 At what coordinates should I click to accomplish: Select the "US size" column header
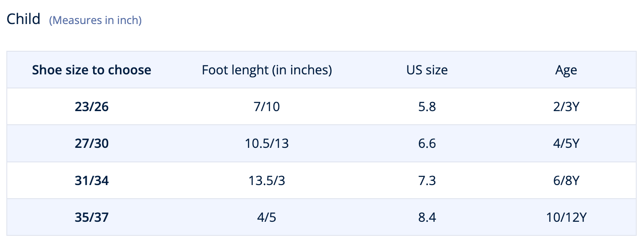click(427, 70)
